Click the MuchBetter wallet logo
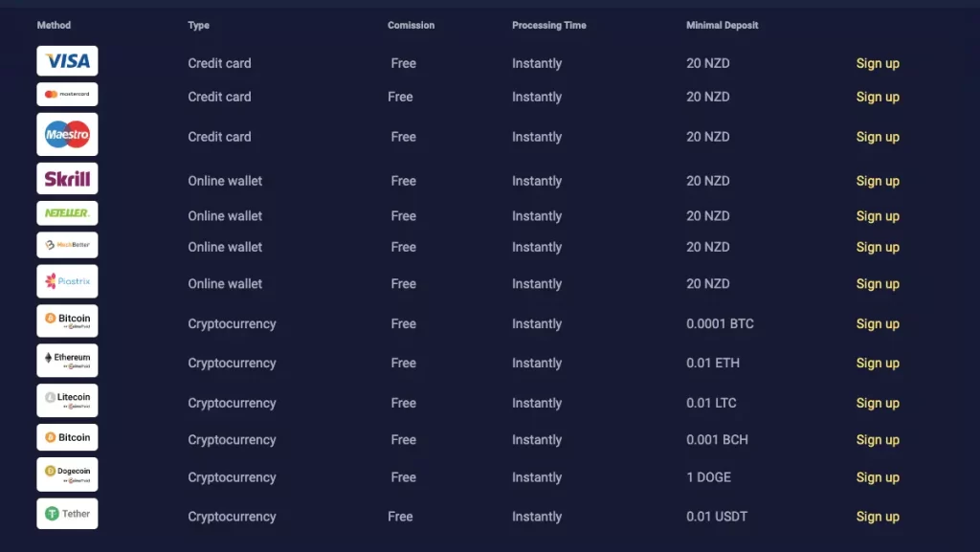Screen dimensions: 980x552 (67, 245)
